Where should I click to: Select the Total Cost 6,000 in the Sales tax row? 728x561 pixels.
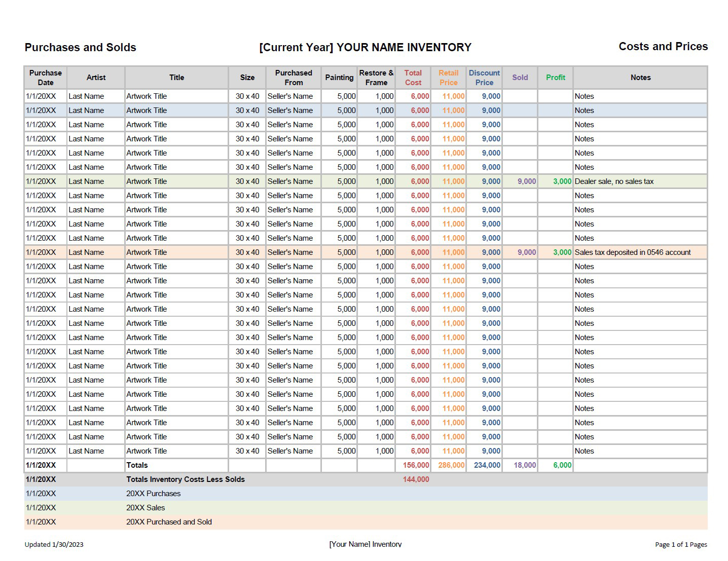tap(420, 252)
